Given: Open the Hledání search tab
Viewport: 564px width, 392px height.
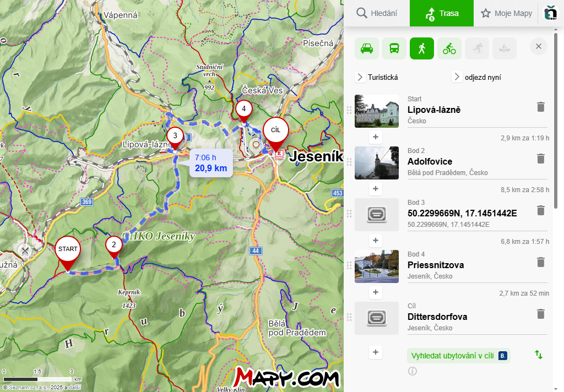Looking at the screenshot, I should [377, 13].
